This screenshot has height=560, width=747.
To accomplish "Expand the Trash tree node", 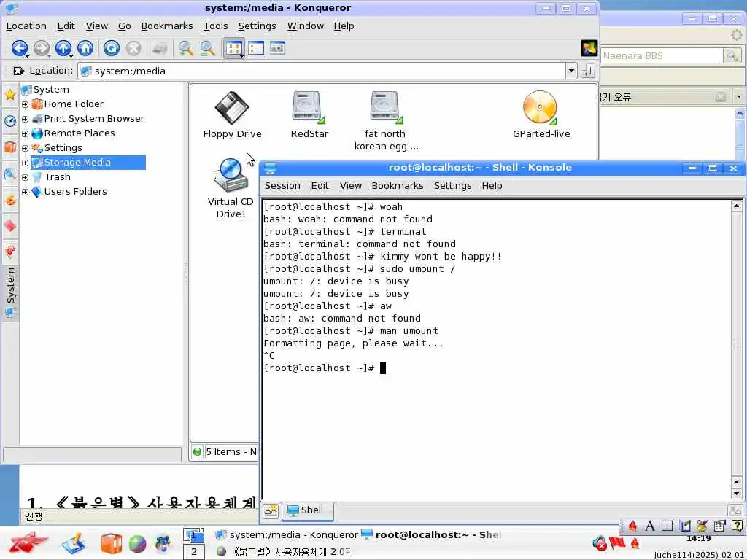I will pyautogui.click(x=26, y=178).
